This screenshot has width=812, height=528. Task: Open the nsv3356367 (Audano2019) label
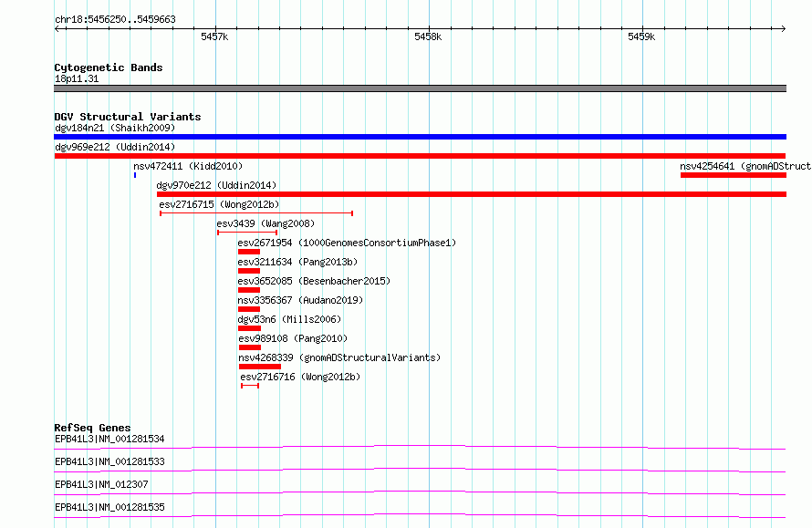[300, 300]
